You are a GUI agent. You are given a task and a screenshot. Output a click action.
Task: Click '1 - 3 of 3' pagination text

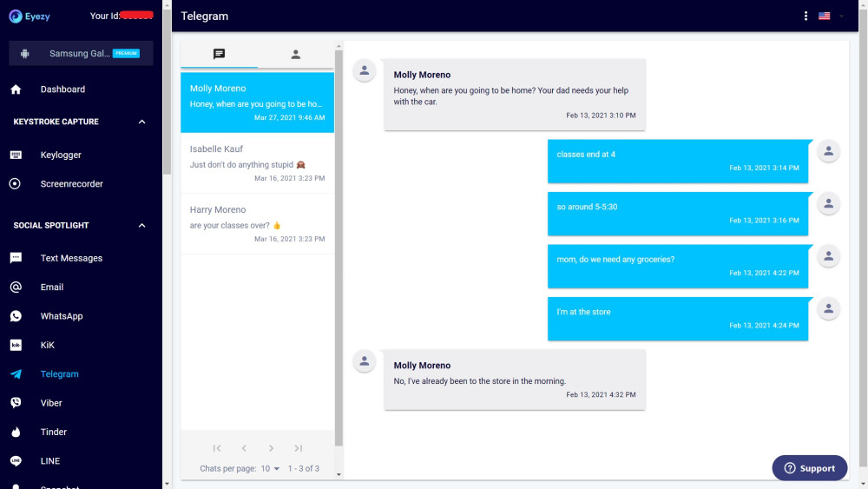coord(303,468)
